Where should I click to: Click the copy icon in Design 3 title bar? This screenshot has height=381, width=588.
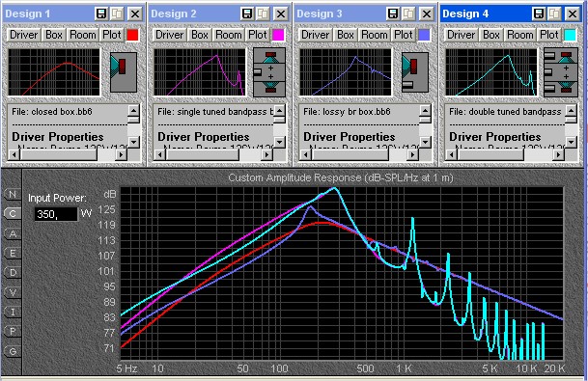pos(408,14)
